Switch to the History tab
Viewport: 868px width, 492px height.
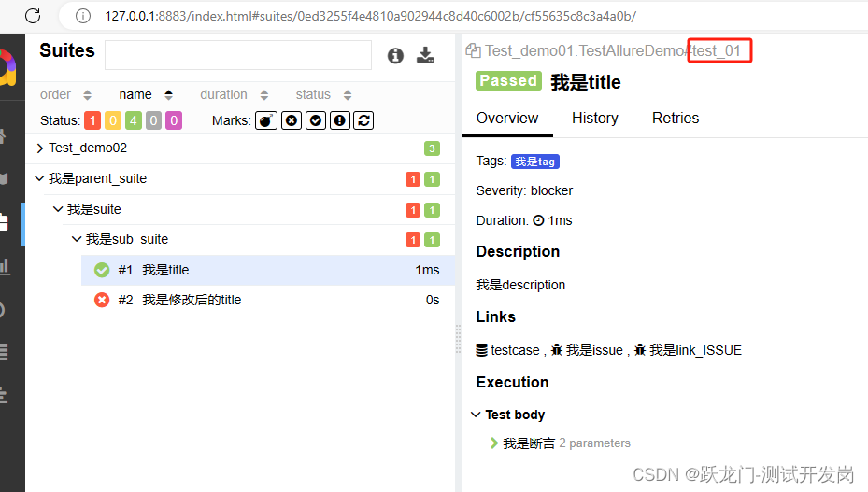tap(595, 119)
